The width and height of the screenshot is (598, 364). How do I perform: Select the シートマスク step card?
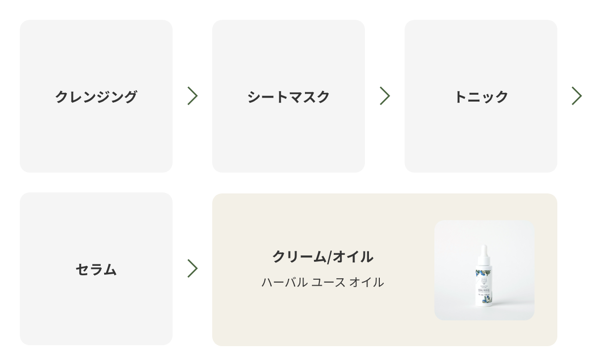tap(289, 96)
